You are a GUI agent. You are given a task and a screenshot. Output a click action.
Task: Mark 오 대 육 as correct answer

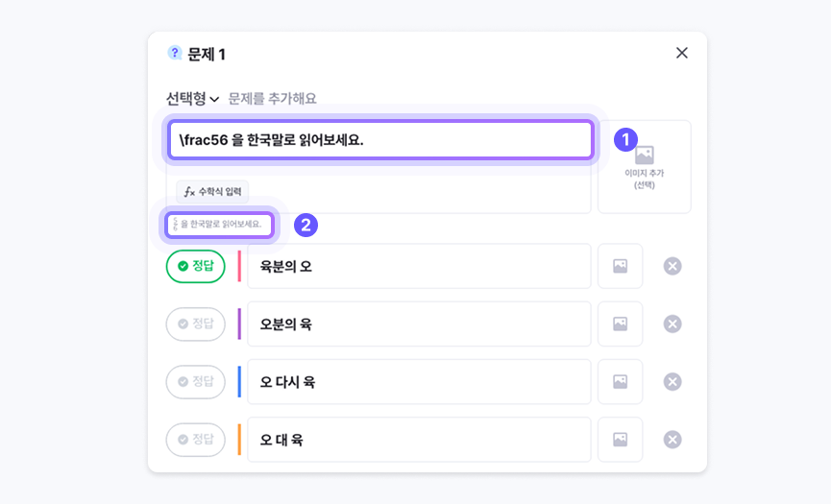pyautogui.click(x=196, y=439)
